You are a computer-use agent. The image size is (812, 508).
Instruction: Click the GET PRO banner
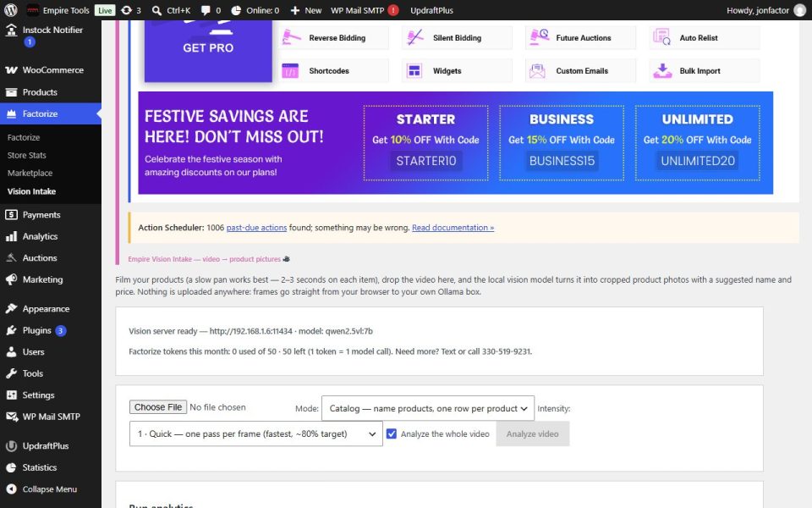coord(208,47)
